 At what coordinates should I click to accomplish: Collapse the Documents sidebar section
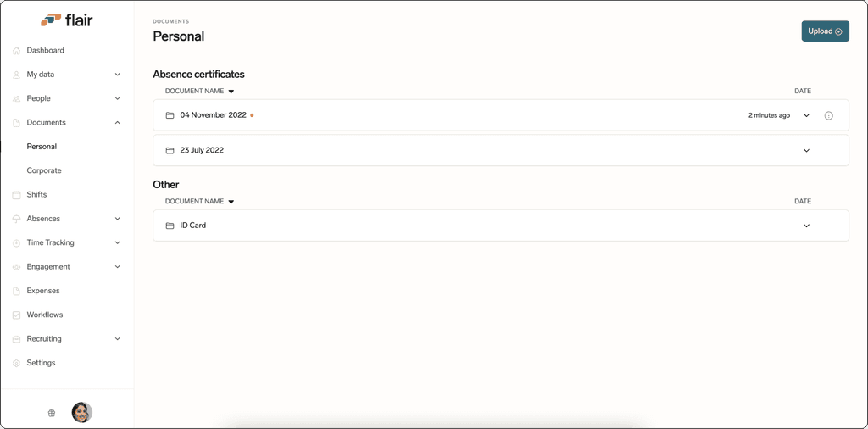(x=117, y=122)
